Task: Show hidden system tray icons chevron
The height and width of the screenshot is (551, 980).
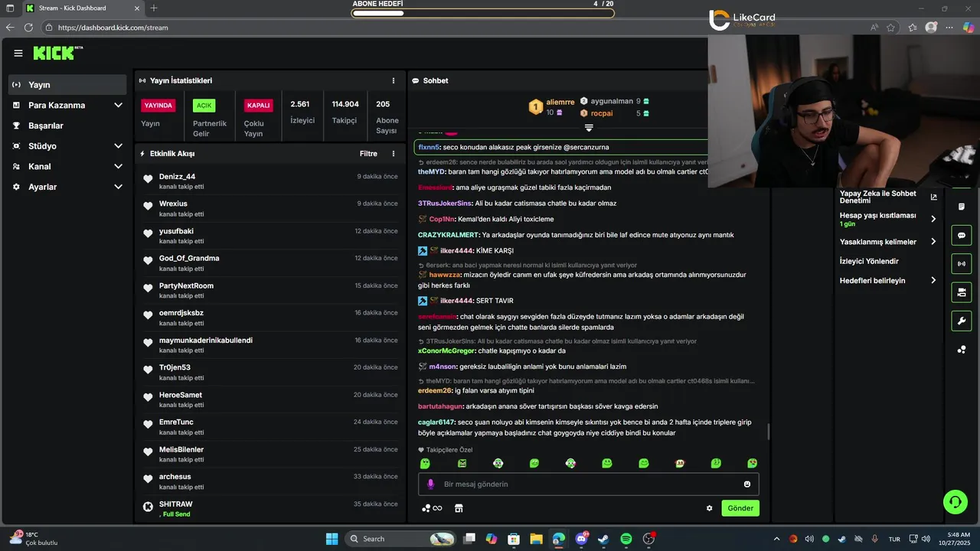Action: tap(776, 539)
